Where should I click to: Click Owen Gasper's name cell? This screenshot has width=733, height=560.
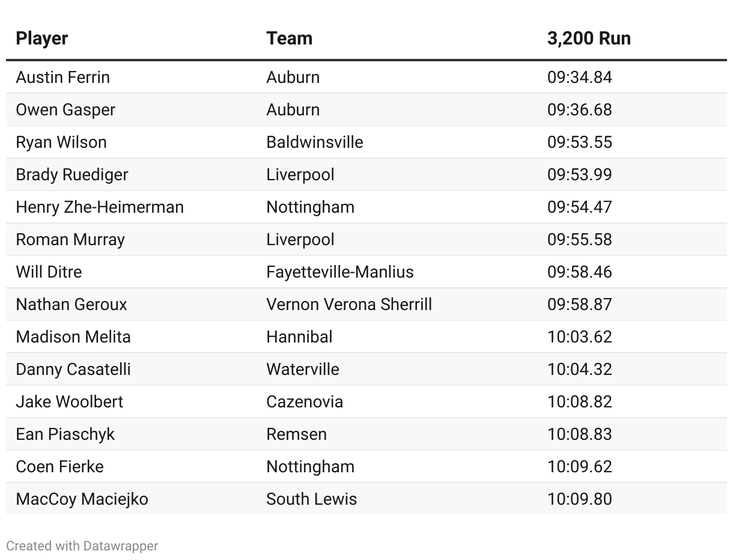(x=65, y=110)
